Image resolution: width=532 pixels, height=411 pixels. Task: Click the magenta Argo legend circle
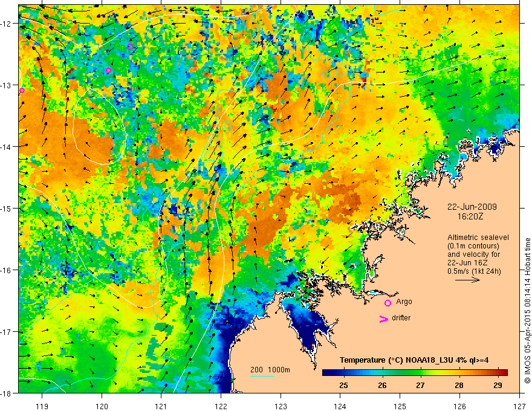coord(388,303)
